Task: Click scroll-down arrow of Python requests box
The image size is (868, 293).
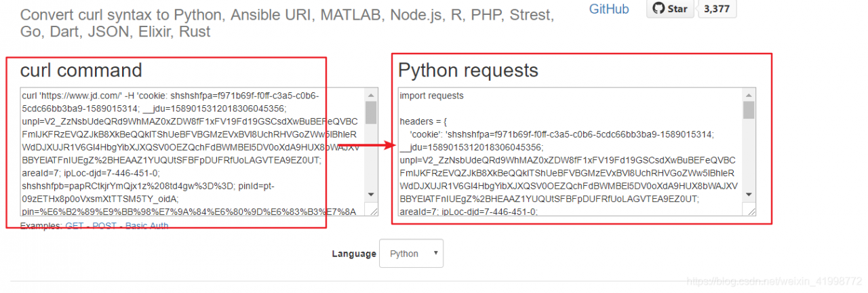Action: [x=749, y=195]
